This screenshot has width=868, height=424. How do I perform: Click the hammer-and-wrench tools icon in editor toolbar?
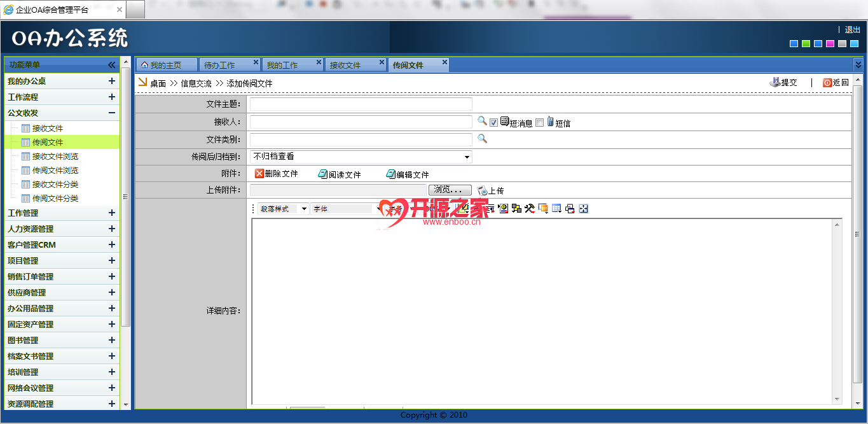(x=529, y=208)
